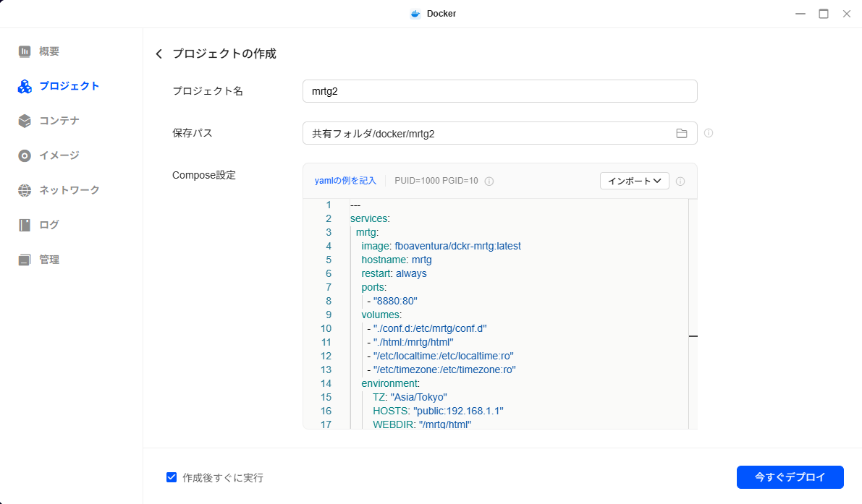Click the info icon beside インポート dropdown
The width and height of the screenshot is (862, 504).
(x=680, y=181)
